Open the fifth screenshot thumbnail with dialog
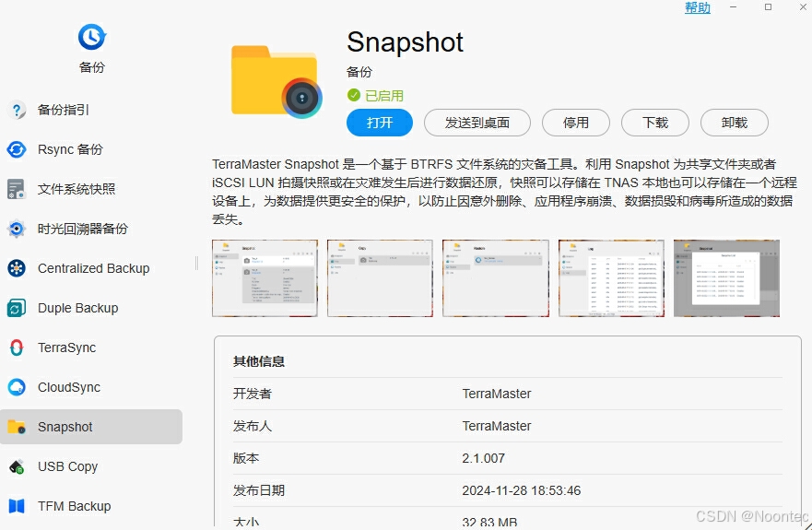This screenshot has width=812, height=530. pyautogui.click(x=726, y=278)
